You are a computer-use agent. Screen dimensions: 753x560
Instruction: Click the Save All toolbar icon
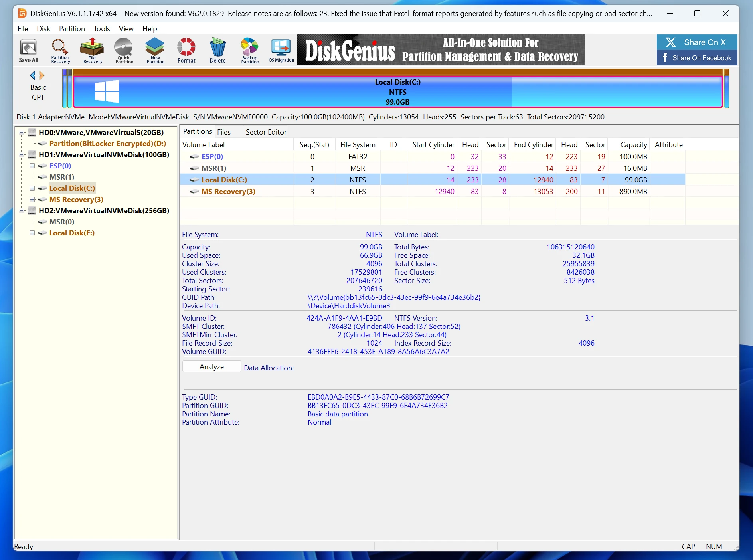[28, 50]
